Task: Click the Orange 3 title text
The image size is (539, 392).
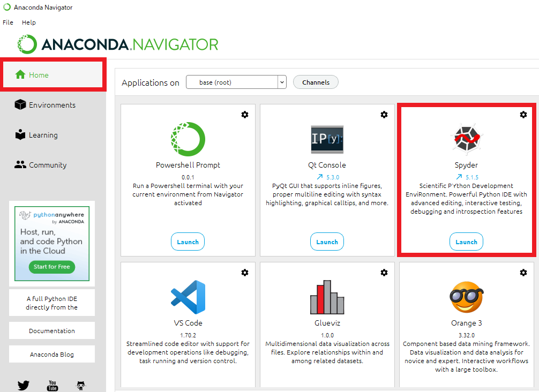Action: [467, 323]
